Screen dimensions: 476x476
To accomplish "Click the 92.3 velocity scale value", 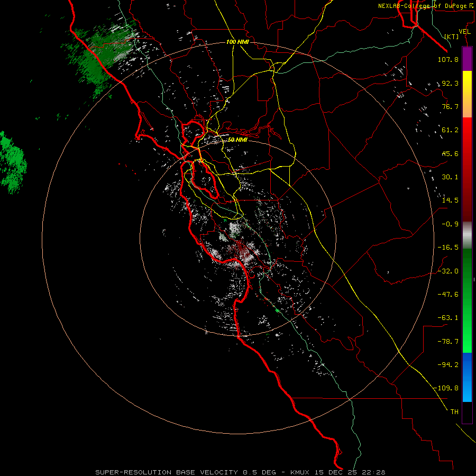I will coord(450,83).
